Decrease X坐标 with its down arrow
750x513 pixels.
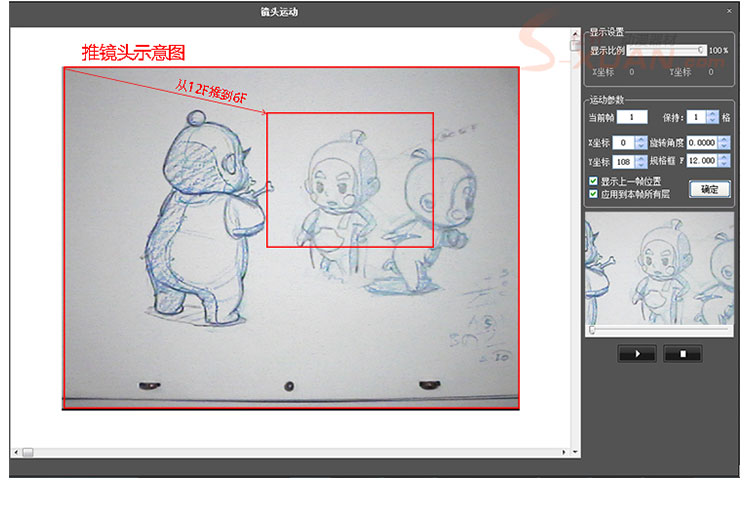pyautogui.click(x=640, y=146)
